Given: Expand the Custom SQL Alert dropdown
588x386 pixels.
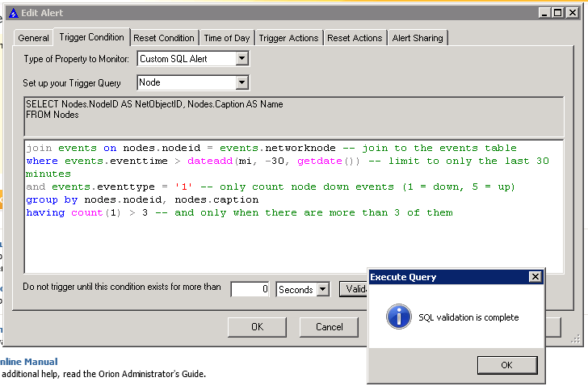Looking at the screenshot, I should (x=241, y=58).
